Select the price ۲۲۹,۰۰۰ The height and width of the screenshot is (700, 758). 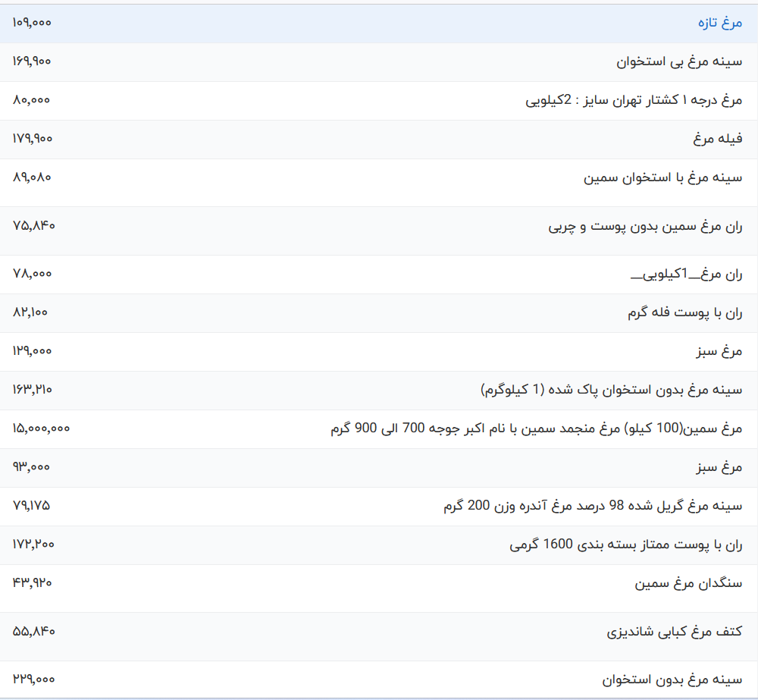point(34,680)
